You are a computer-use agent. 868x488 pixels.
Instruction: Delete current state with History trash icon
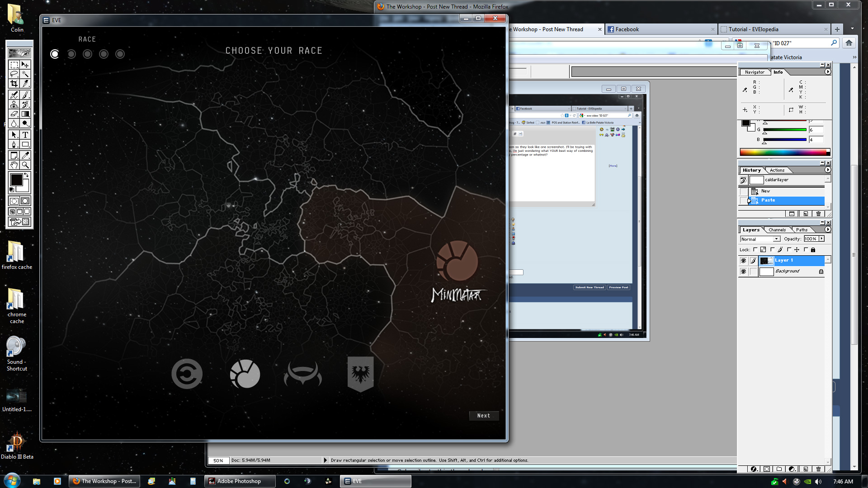tap(818, 214)
